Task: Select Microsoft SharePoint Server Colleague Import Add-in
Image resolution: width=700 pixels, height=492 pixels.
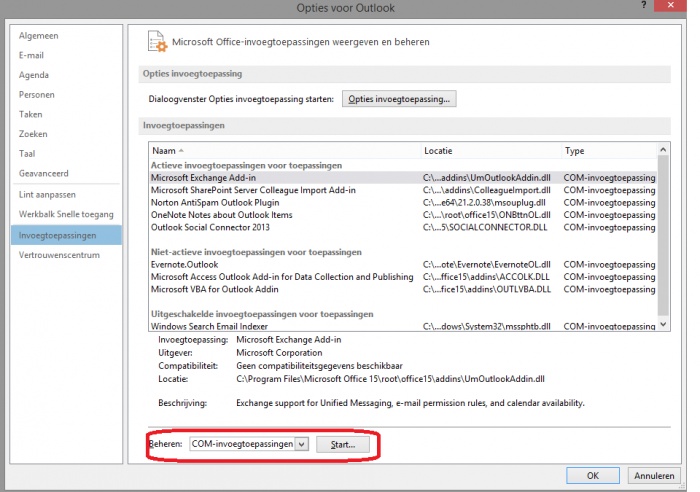Action: pyautogui.click(x=403, y=190)
